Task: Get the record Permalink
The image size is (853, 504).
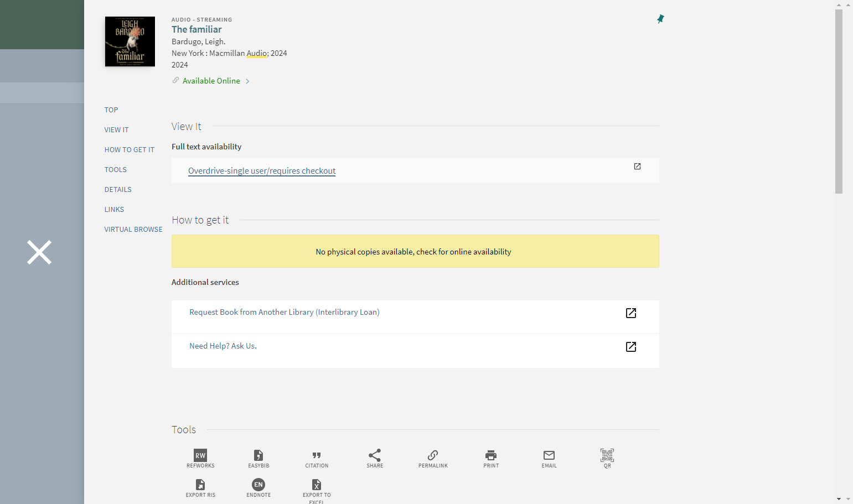Action: [x=433, y=459]
